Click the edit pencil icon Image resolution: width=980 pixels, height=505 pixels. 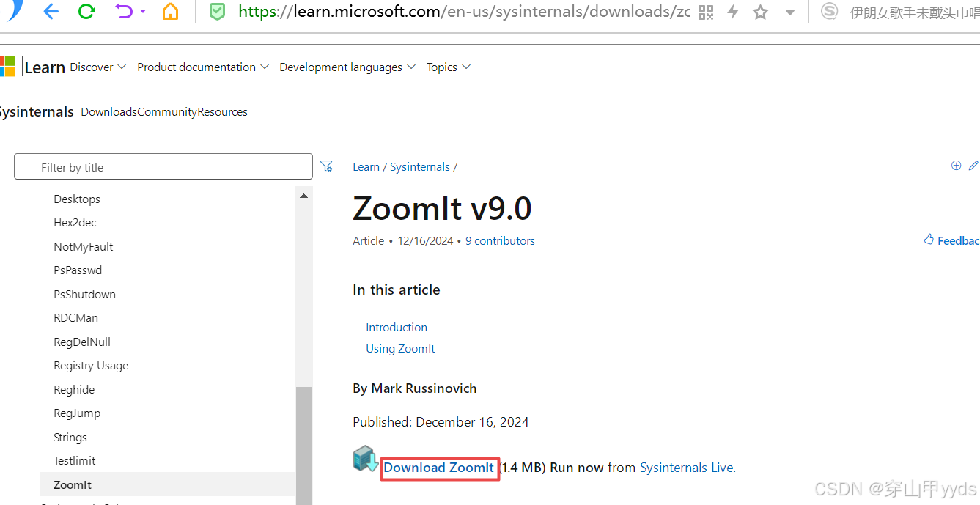click(x=973, y=166)
